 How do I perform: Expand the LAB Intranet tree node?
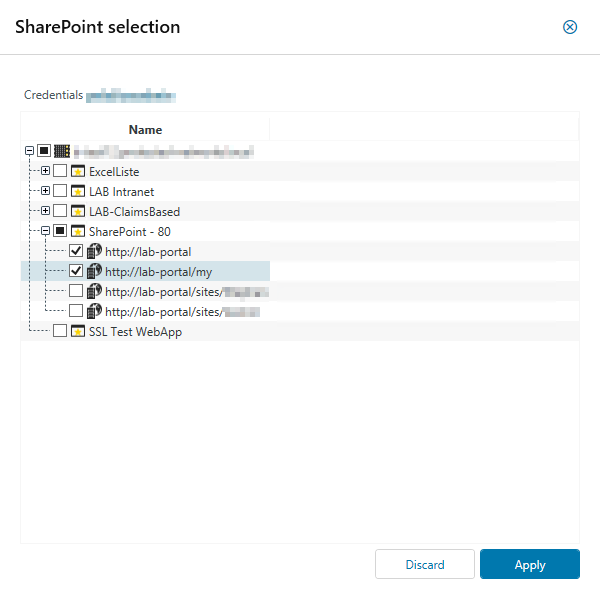[x=45, y=191]
